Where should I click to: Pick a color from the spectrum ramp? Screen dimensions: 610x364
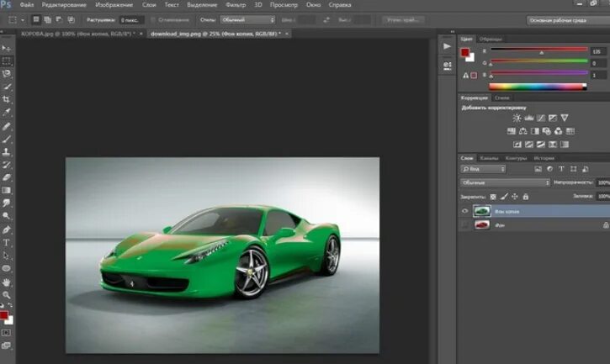pyautogui.click(x=538, y=87)
